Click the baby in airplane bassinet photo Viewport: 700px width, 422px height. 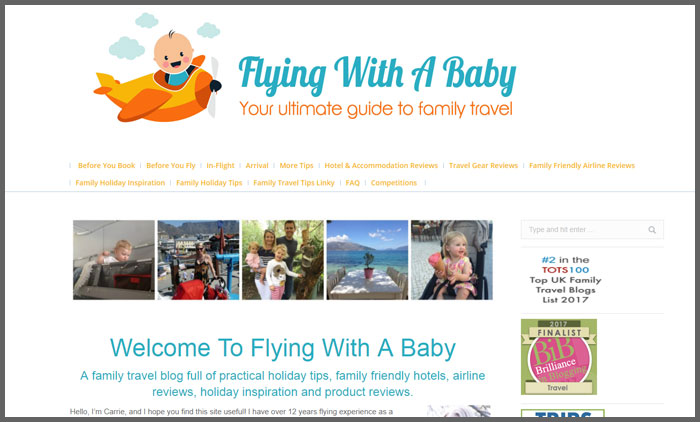[114, 260]
